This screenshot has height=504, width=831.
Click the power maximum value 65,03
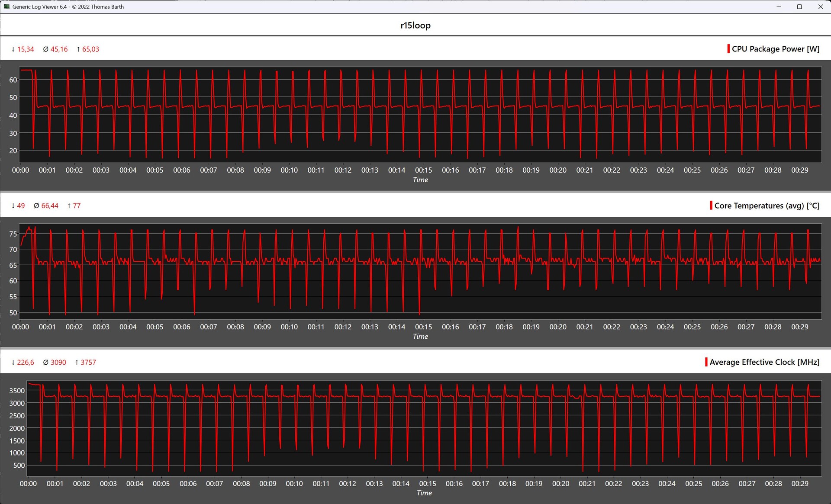[x=90, y=49]
